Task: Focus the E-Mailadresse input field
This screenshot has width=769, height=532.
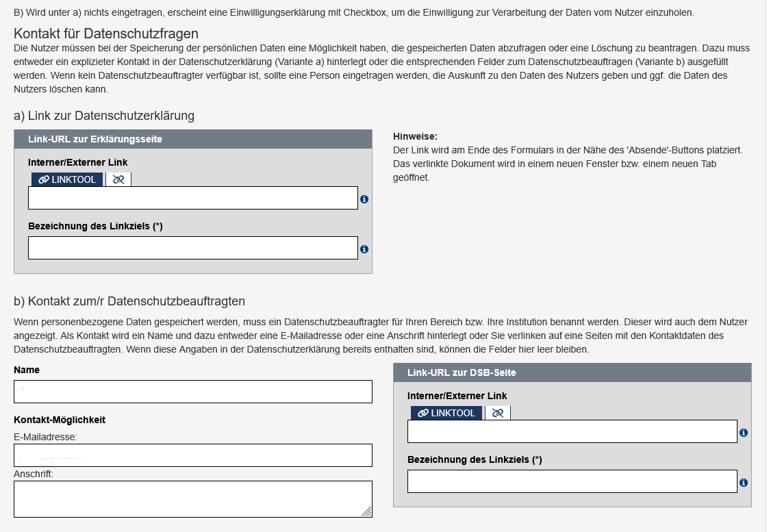Action: click(x=192, y=455)
